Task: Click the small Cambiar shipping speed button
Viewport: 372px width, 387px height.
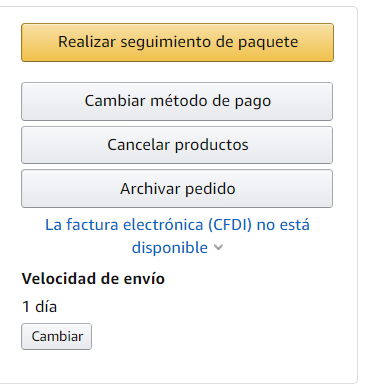Action: coord(57,336)
